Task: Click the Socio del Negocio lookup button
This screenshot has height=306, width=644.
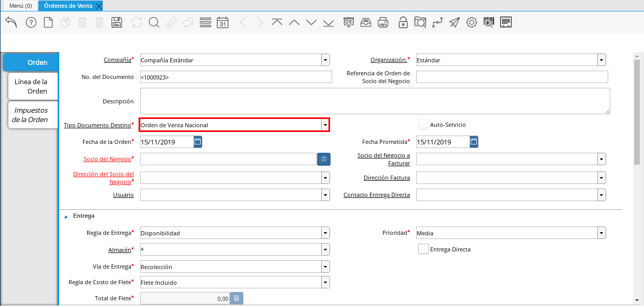Action: (324, 159)
